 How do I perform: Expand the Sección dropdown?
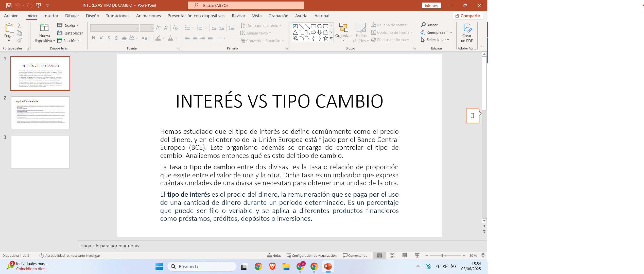point(68,41)
